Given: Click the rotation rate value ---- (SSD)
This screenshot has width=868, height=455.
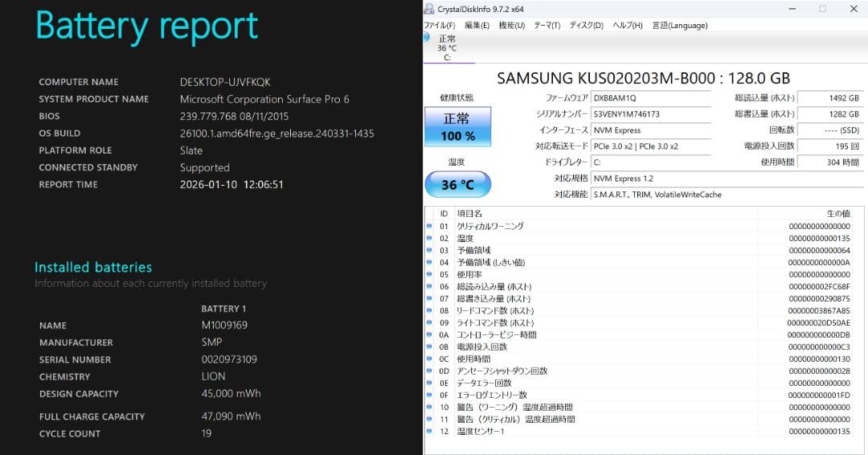Looking at the screenshot, I should tap(829, 130).
